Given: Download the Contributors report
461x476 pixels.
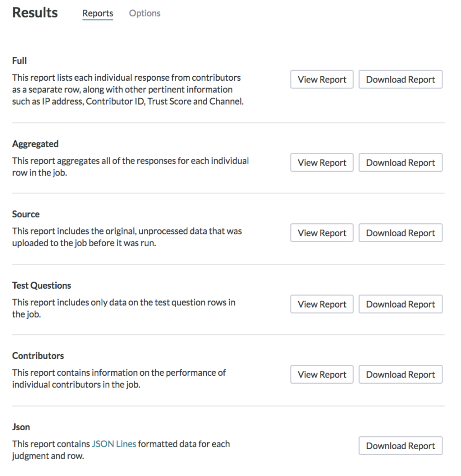Looking at the screenshot, I should pyautogui.click(x=400, y=374).
